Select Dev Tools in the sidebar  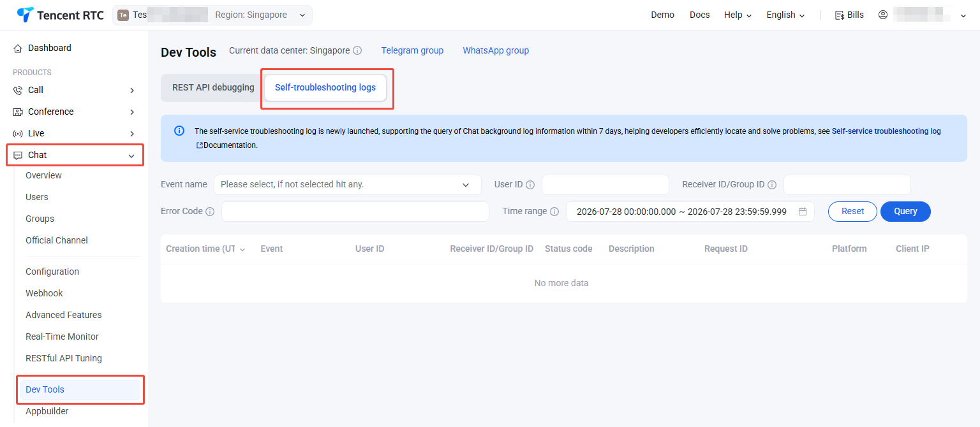80,389
